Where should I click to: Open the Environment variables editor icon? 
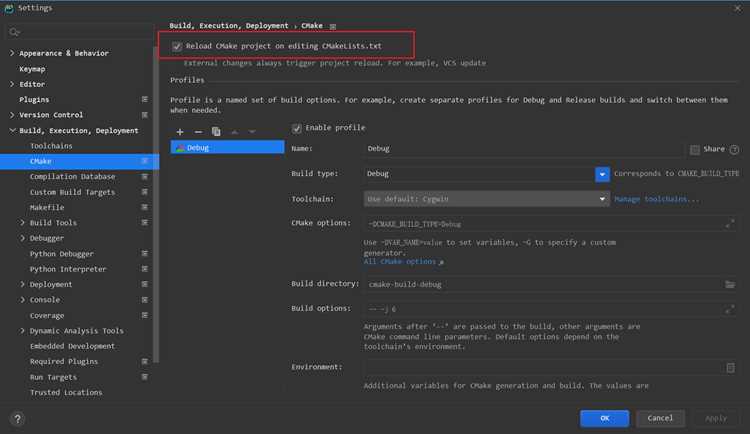(730, 367)
